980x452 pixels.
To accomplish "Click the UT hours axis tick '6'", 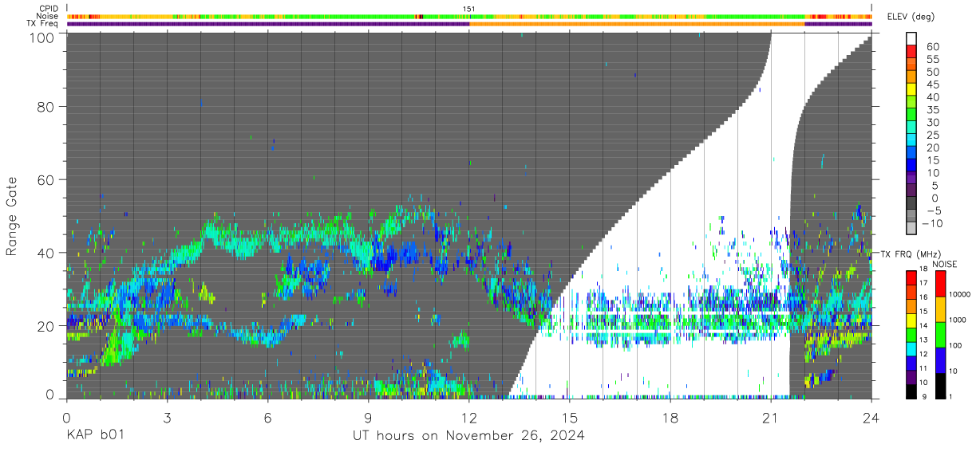I will (x=268, y=418).
